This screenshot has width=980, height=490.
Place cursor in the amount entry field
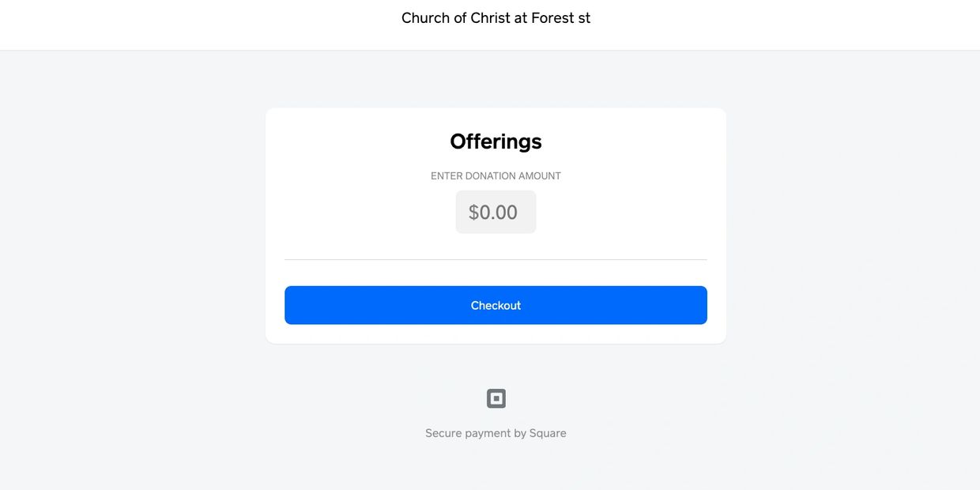point(496,211)
